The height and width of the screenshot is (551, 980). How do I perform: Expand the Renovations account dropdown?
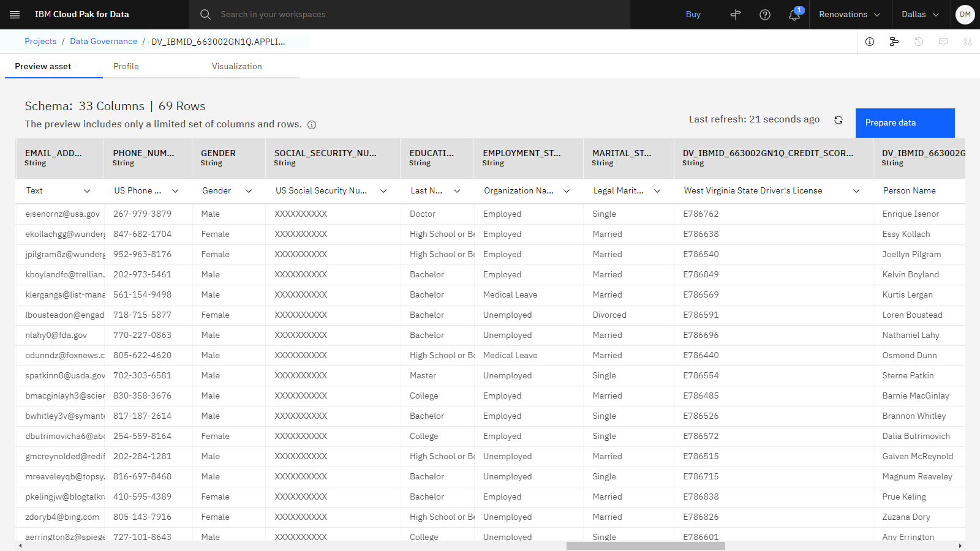(x=849, y=14)
